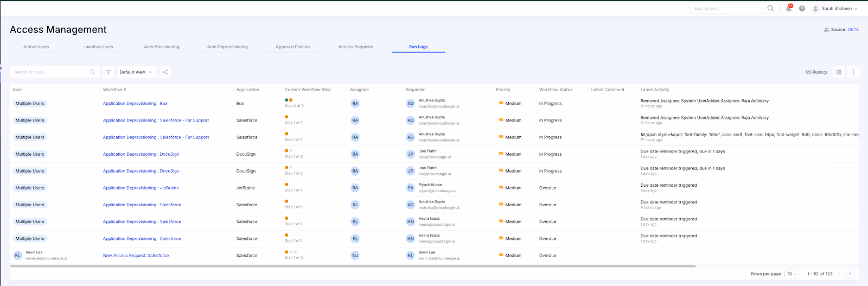Click the Priority column header
This screenshot has width=868, height=286.
coord(503,90)
